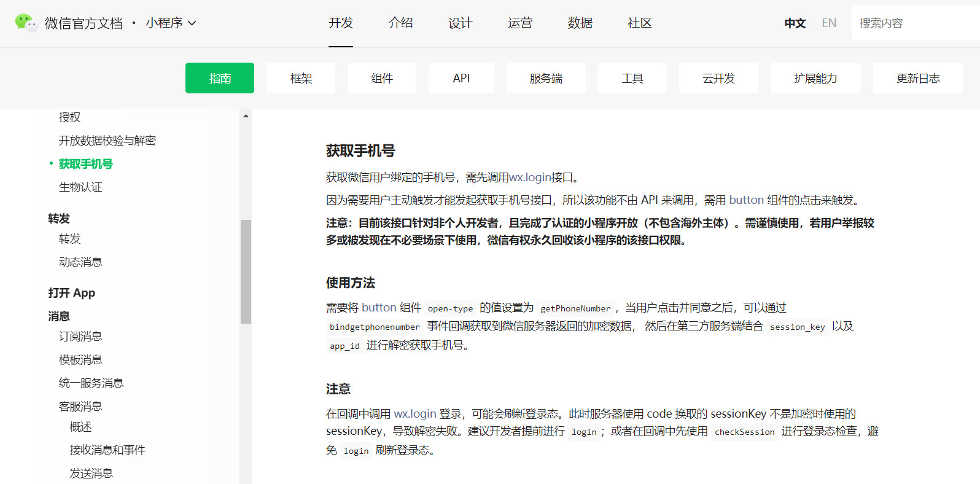Click the WeChat logo icon
This screenshot has height=484, width=980.
(x=26, y=23)
